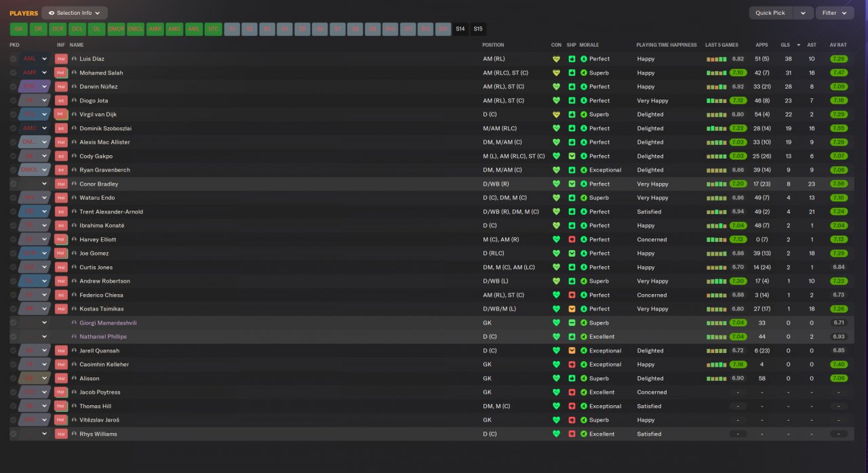Viewport: 868px width, 473px height.
Task: Click Caoimhin Kelleher's Hol info badge
Action: 61,365
